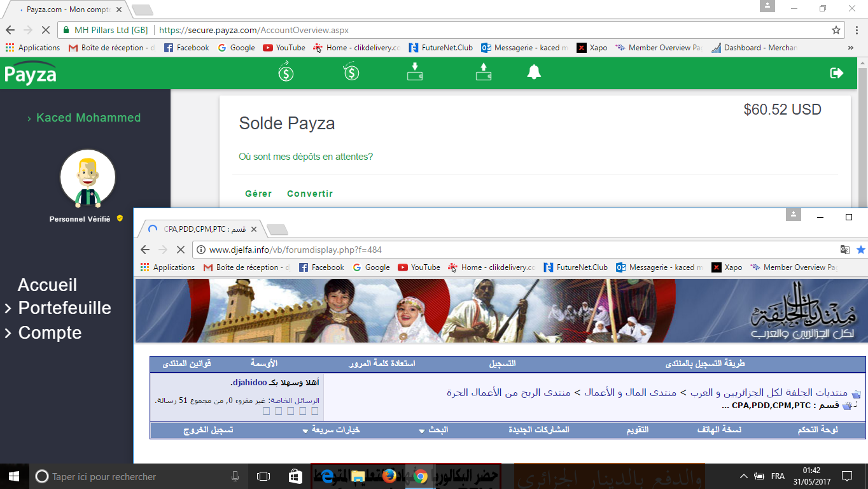This screenshot has height=489, width=868.
Task: Click the Convertir link under Solde Payza
Action: pos(310,194)
